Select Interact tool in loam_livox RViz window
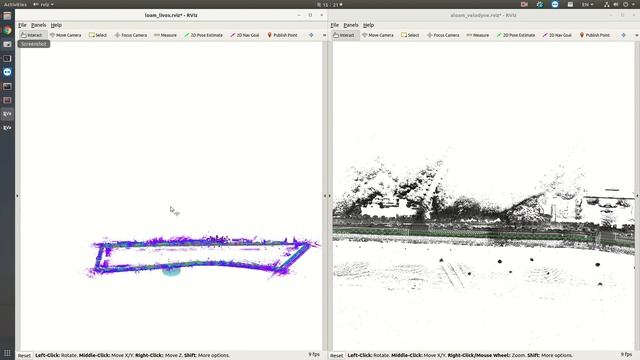Viewport: 640px width, 360px height. click(x=32, y=35)
